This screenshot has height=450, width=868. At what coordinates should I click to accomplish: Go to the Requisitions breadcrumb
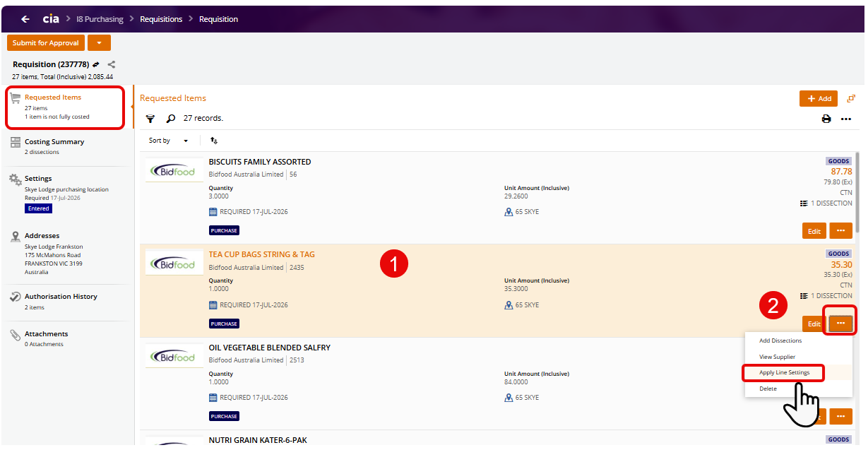161,19
